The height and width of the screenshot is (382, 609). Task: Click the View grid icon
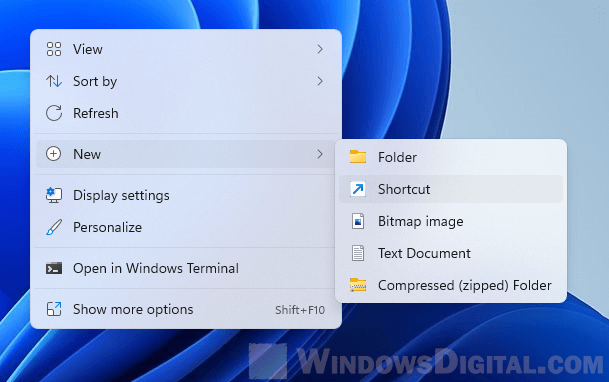click(x=54, y=49)
